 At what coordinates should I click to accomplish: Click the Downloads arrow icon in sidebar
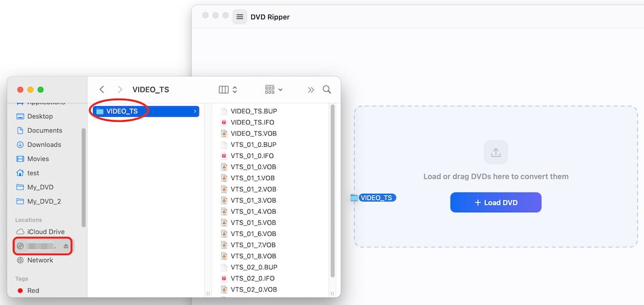point(20,144)
